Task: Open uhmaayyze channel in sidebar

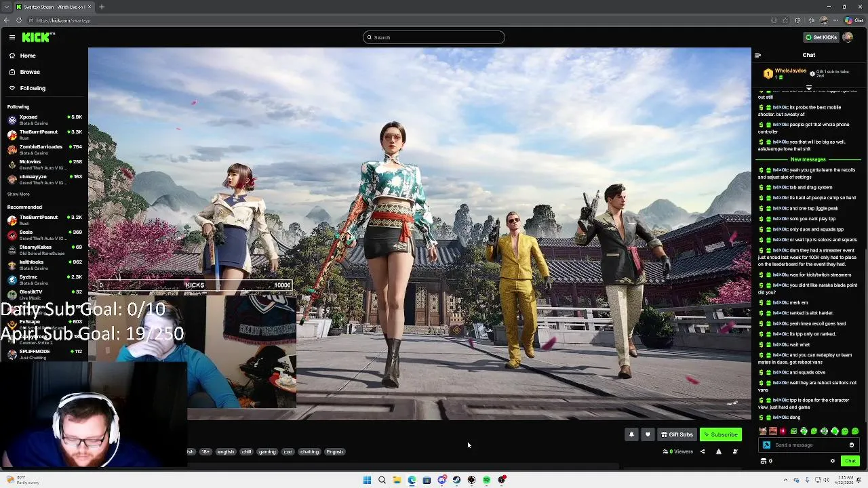Action: [x=44, y=179]
